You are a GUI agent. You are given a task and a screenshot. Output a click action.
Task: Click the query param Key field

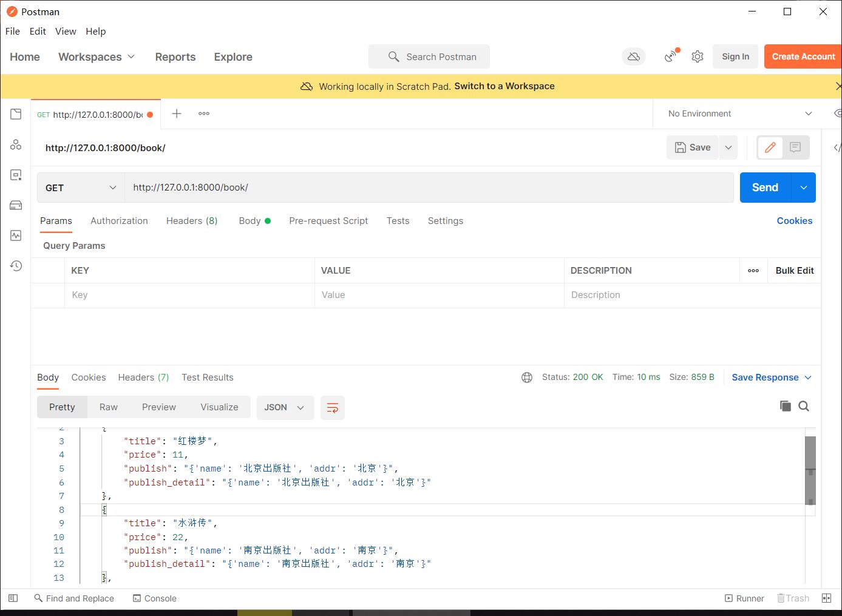click(x=189, y=295)
